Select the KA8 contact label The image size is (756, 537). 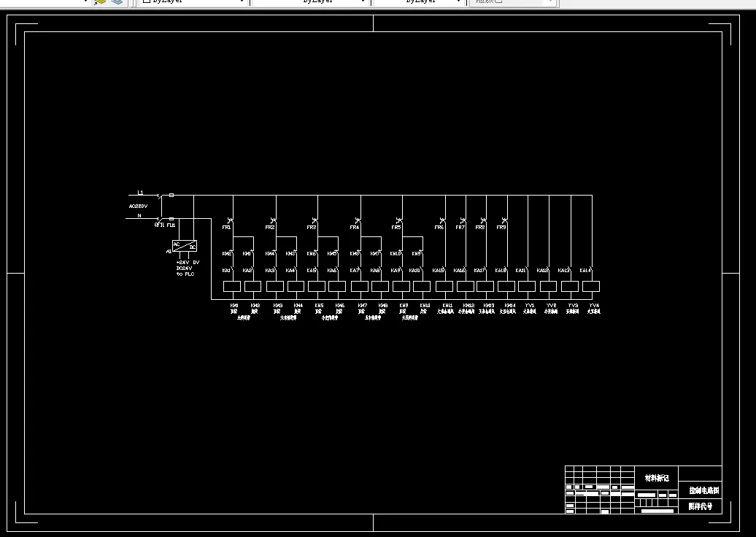pyautogui.click(x=374, y=271)
